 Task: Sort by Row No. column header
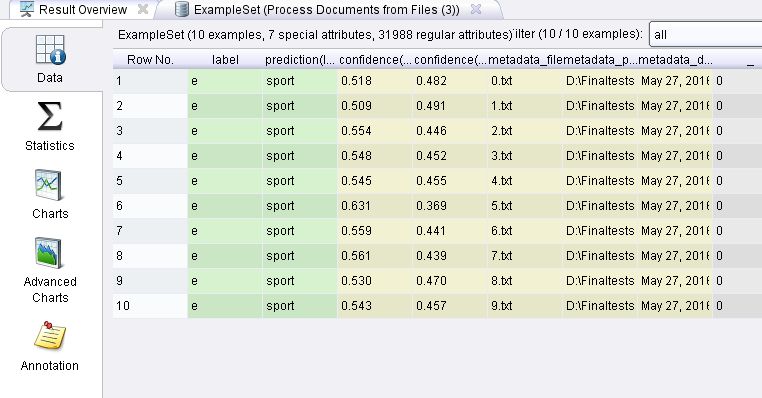coord(150,60)
